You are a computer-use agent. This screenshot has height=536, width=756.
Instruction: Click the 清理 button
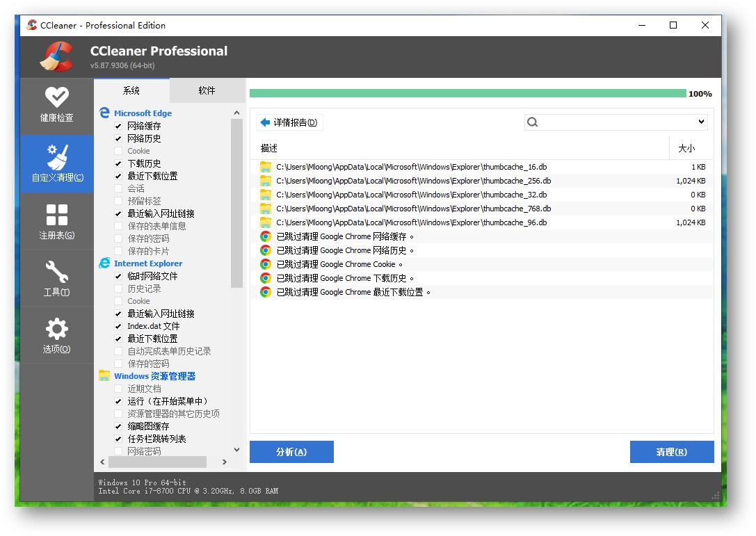(672, 452)
